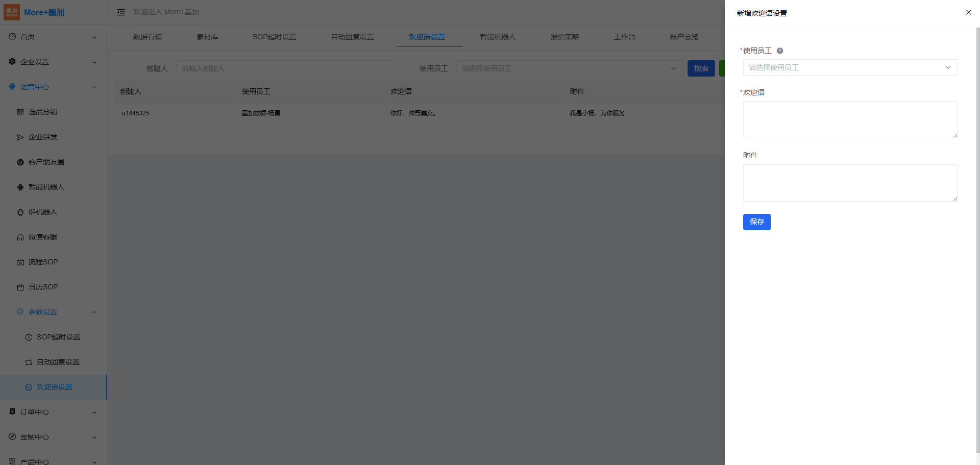Collapse the 参数设置 submenu
Screen dimensions: 980x465
point(56,312)
